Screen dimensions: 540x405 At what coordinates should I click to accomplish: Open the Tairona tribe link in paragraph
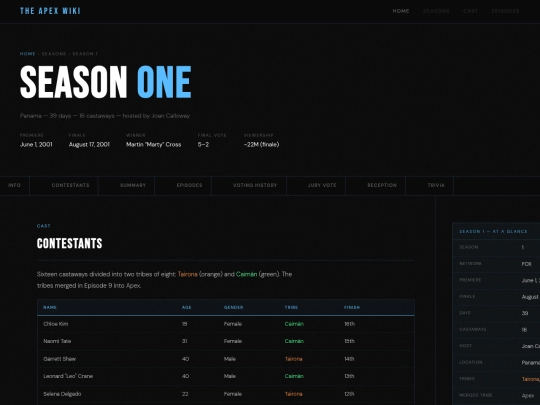(x=188, y=274)
